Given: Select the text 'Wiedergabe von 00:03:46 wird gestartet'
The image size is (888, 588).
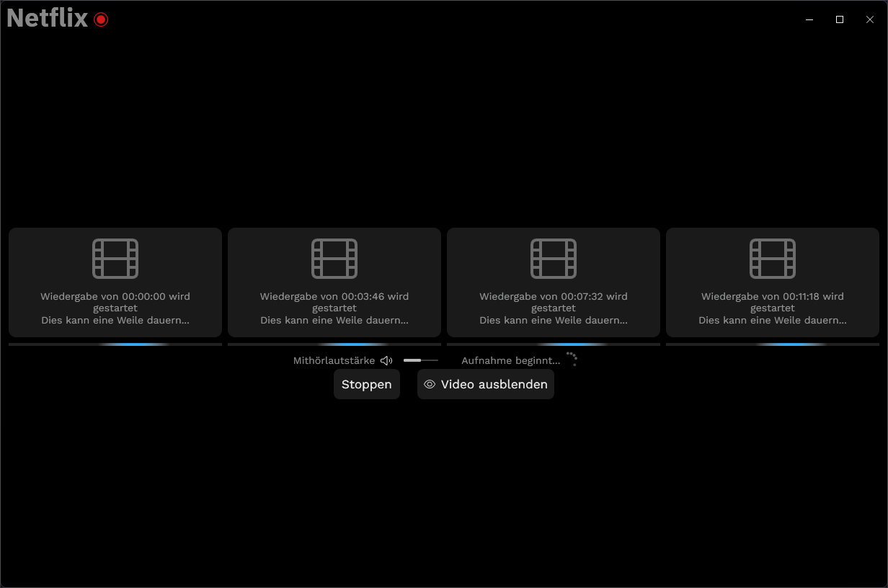Looking at the screenshot, I should click(334, 302).
